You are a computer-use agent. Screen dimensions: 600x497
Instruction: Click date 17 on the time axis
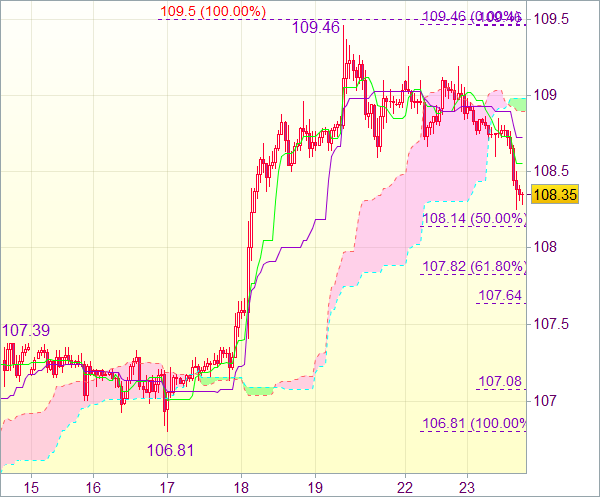(x=167, y=488)
